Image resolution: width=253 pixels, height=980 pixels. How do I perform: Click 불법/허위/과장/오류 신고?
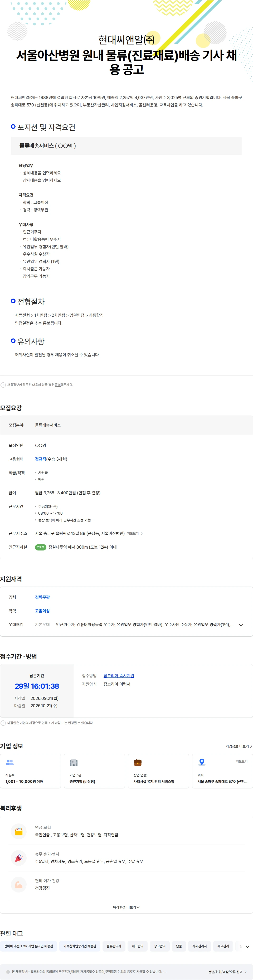click(227, 972)
